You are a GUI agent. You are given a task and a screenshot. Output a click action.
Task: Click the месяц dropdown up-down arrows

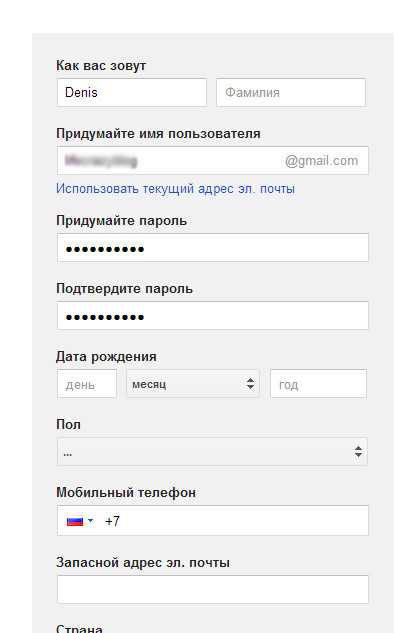pyautogui.click(x=250, y=384)
